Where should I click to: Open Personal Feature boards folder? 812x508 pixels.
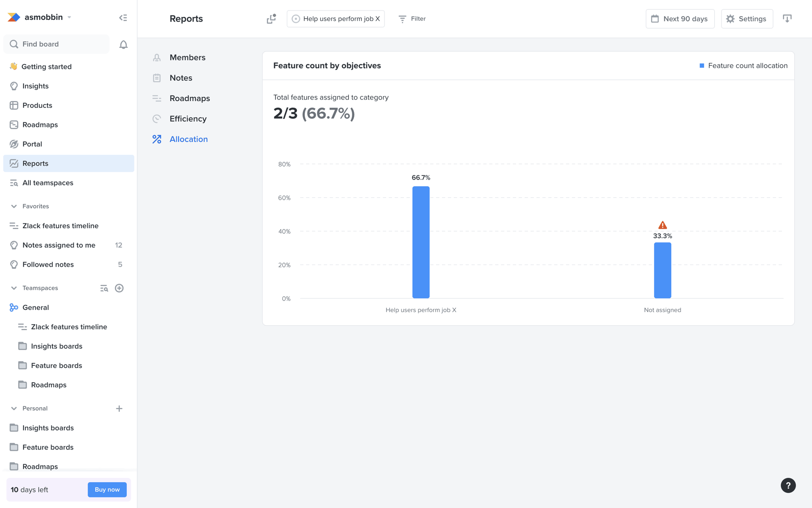69,447
